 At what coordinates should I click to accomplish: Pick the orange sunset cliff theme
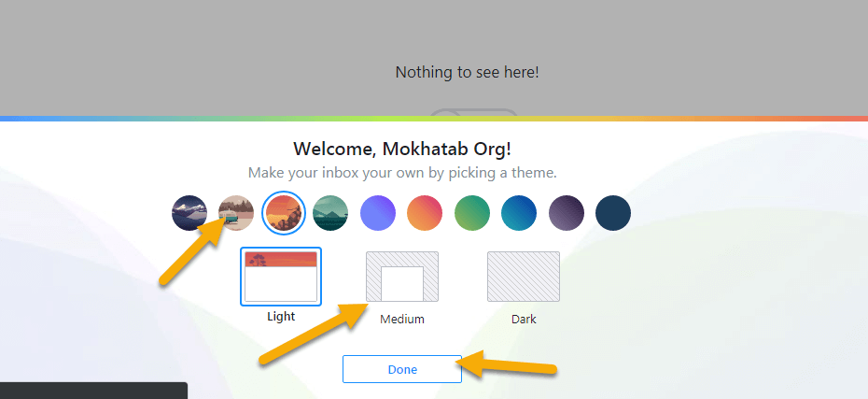[283, 213]
